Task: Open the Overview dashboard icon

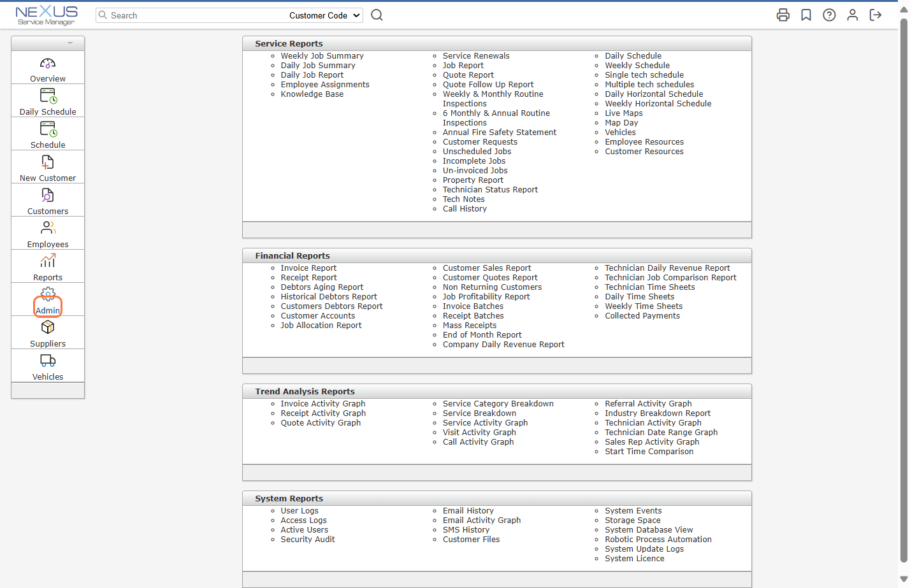Action: (x=48, y=64)
